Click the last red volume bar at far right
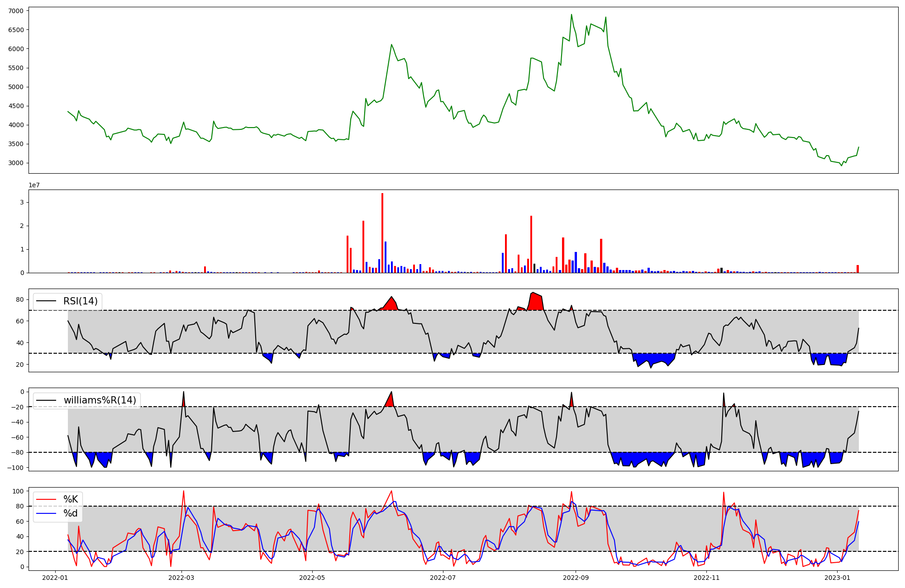This screenshot has height=588, width=905. (x=857, y=269)
